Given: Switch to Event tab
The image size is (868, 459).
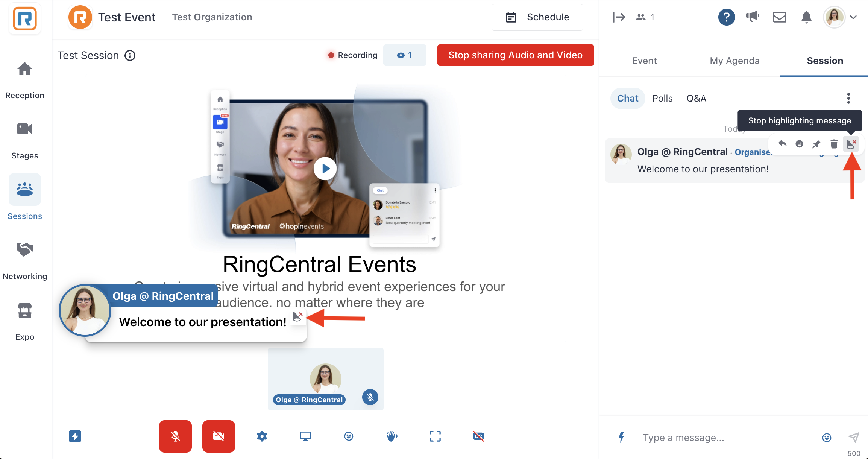Looking at the screenshot, I should 644,61.
